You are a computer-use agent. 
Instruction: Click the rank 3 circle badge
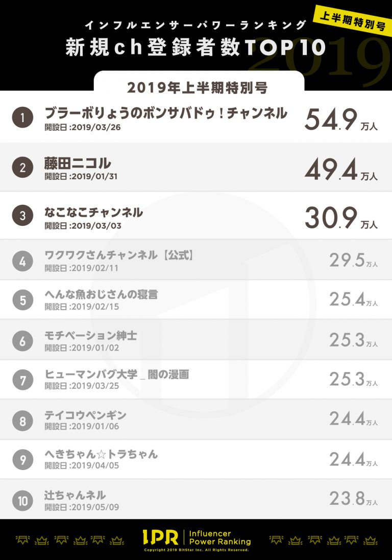pyautogui.click(x=22, y=216)
